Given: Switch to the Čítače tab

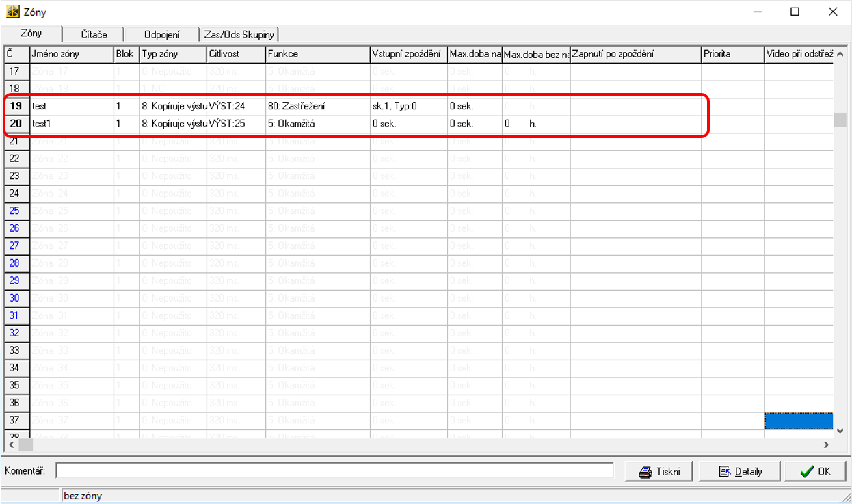Looking at the screenshot, I should 94,34.
